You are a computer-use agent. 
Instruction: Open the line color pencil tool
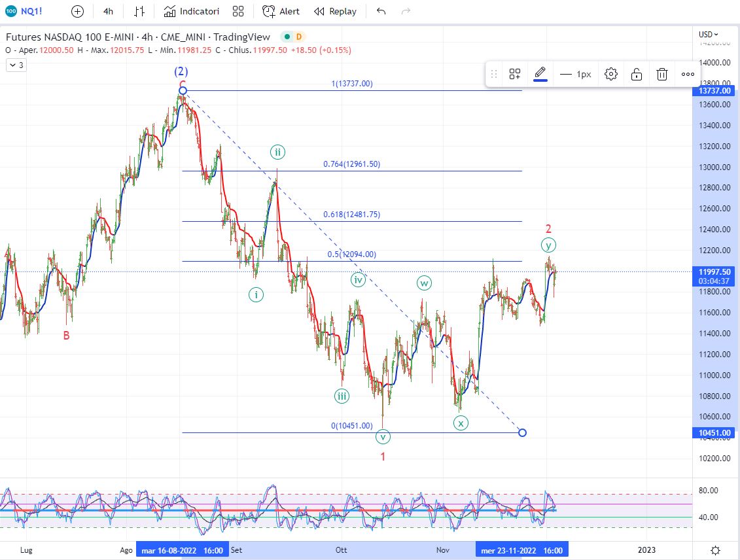coord(540,74)
